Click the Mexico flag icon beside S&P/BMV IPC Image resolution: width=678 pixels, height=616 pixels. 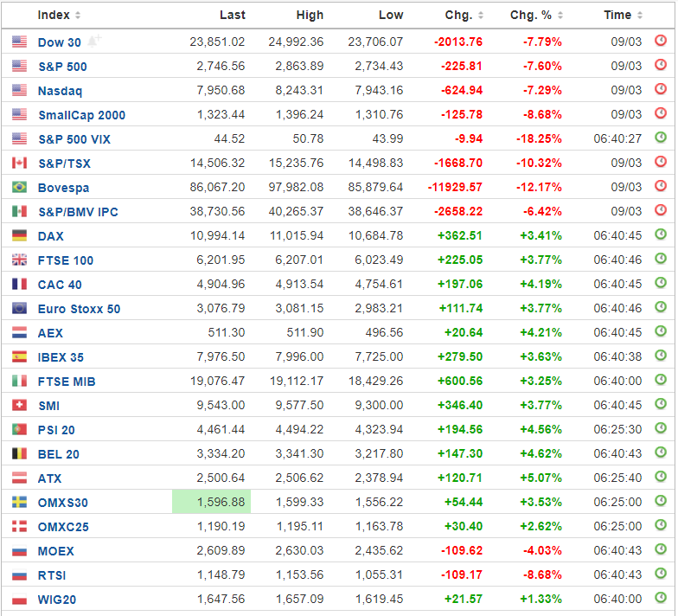tap(19, 211)
